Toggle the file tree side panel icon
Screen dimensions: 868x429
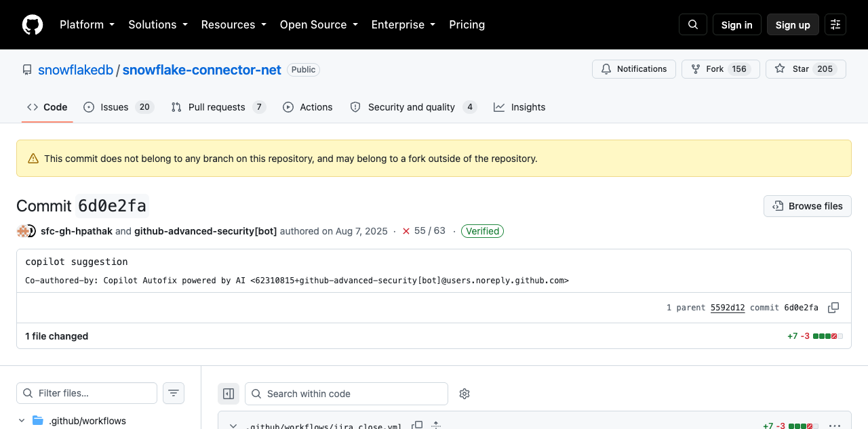pyautogui.click(x=229, y=394)
